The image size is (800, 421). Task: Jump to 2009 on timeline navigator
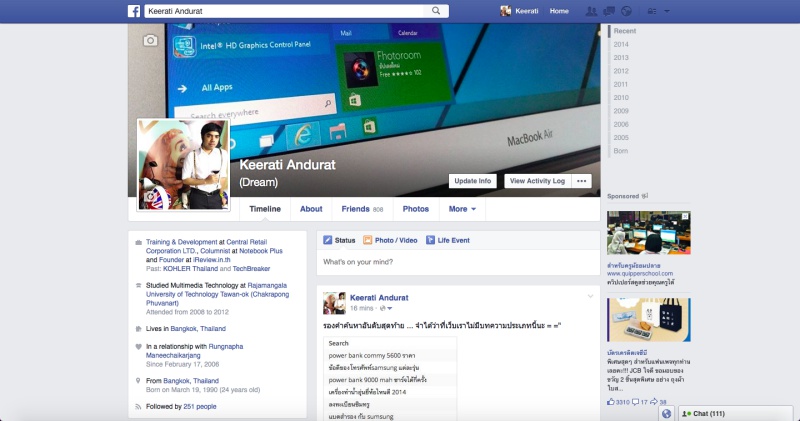coord(621,111)
